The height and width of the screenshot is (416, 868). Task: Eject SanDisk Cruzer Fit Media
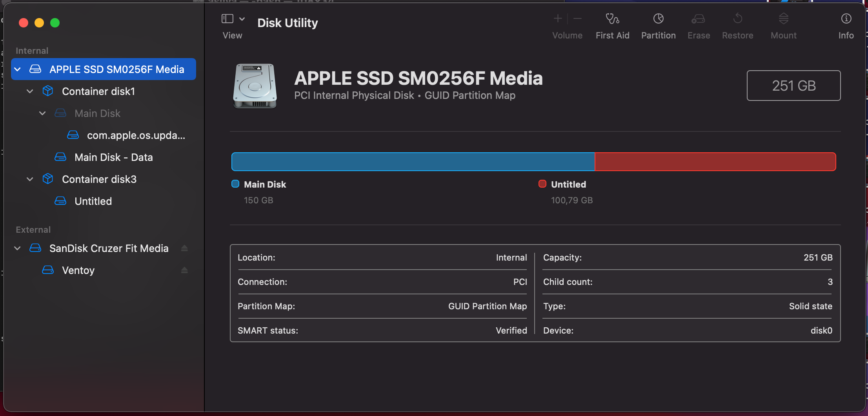[184, 248]
